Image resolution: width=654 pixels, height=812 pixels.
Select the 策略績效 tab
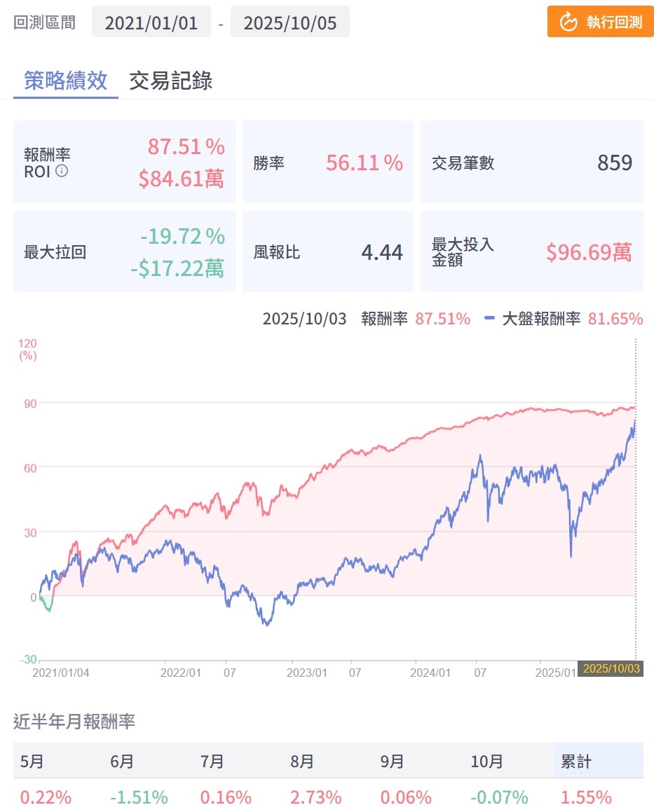click(x=65, y=81)
